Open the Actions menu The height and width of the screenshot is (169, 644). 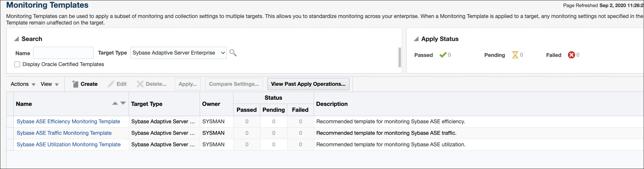(x=23, y=84)
